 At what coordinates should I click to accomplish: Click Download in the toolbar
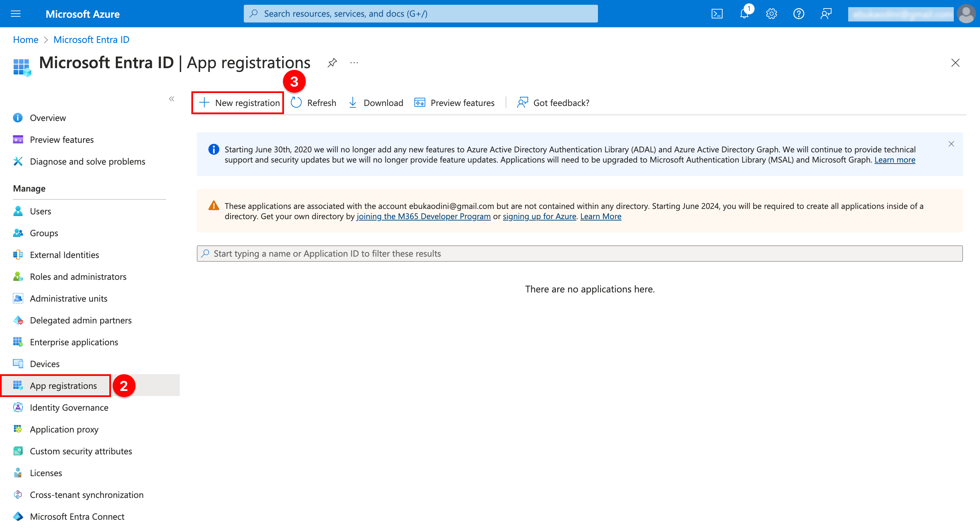376,102
